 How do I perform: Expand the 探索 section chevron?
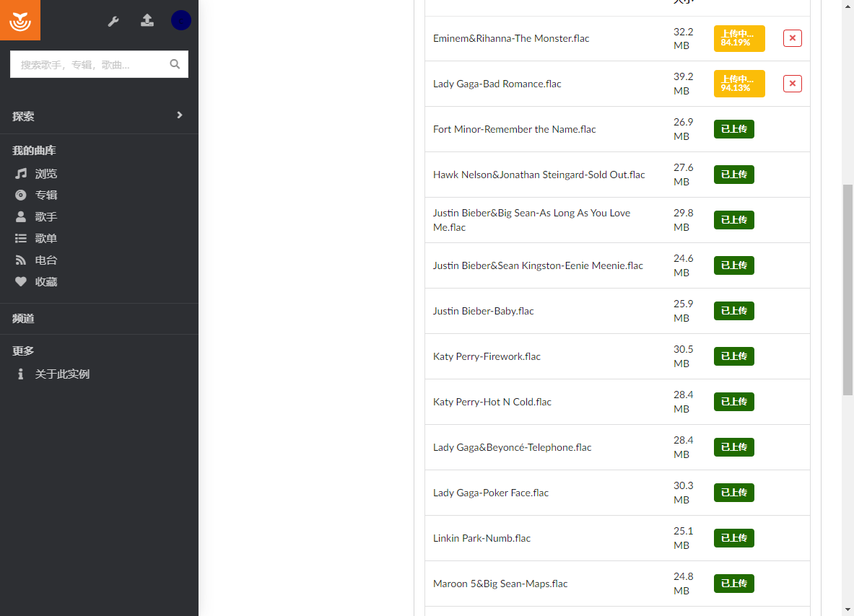coord(179,115)
